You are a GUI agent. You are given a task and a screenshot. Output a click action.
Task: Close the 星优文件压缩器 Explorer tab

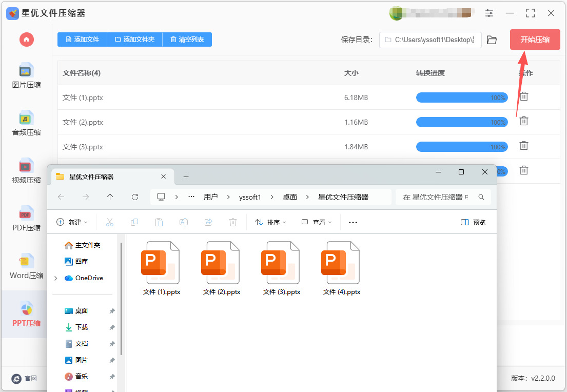coord(164,177)
